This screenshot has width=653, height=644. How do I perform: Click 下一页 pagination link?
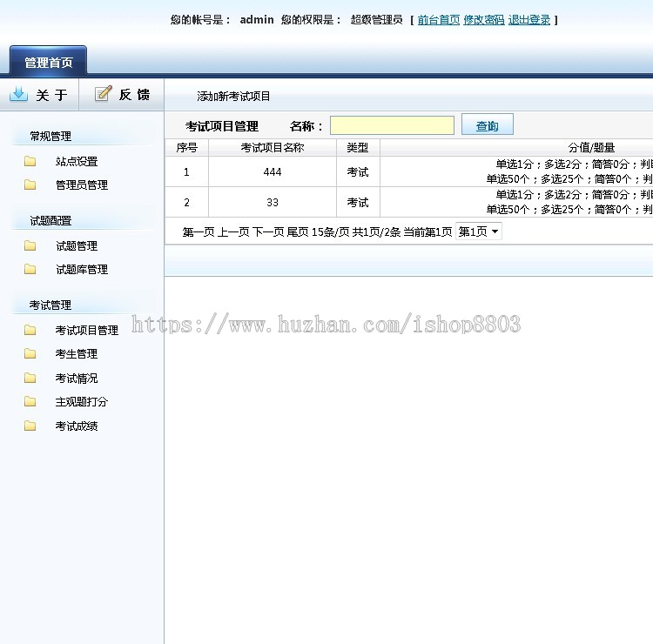click(x=268, y=231)
